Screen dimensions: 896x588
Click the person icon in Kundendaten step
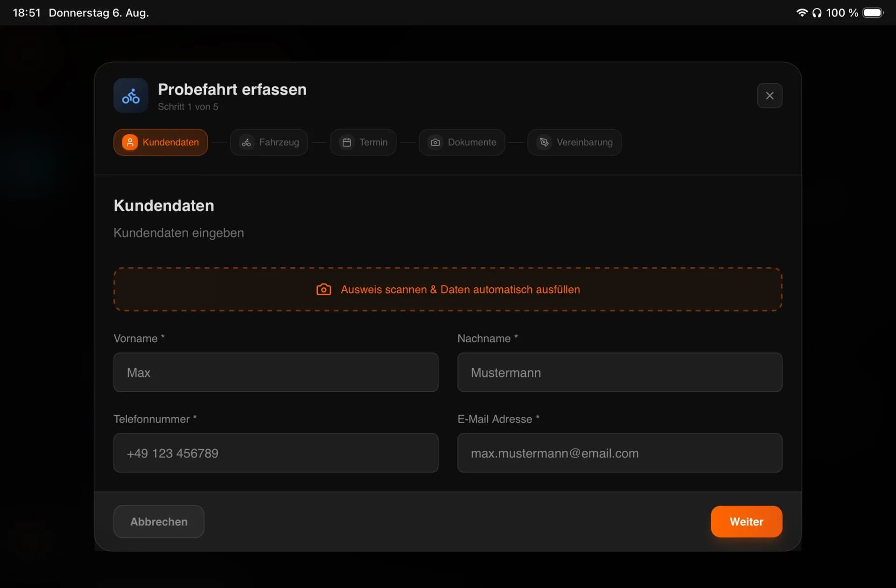[x=130, y=142]
